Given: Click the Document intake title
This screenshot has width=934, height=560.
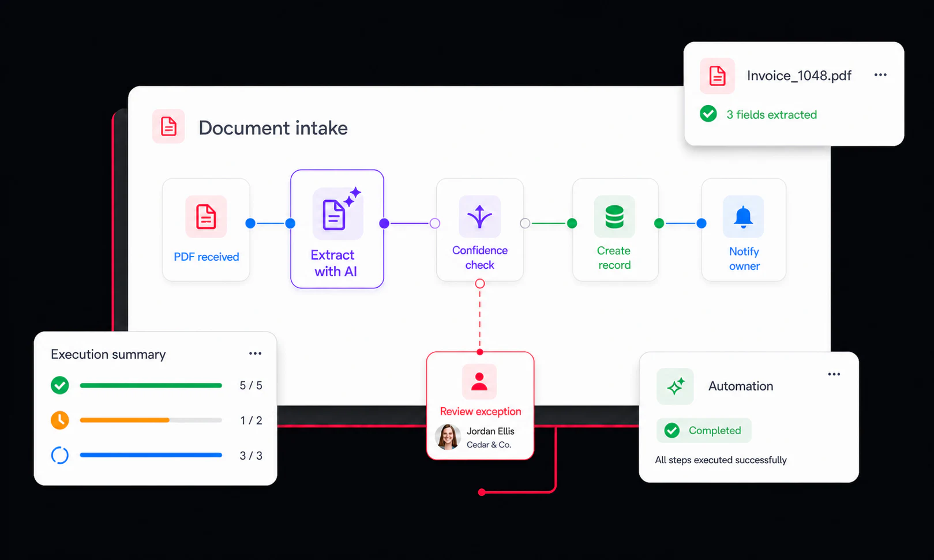Looking at the screenshot, I should tap(273, 128).
